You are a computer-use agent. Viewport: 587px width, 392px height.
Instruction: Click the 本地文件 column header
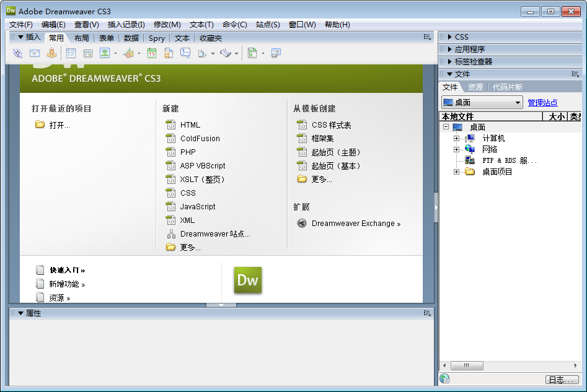491,116
